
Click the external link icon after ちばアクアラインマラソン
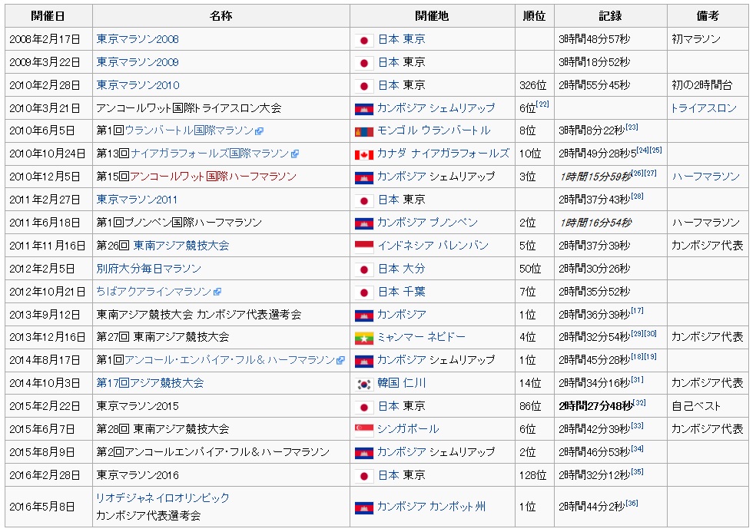(x=217, y=292)
